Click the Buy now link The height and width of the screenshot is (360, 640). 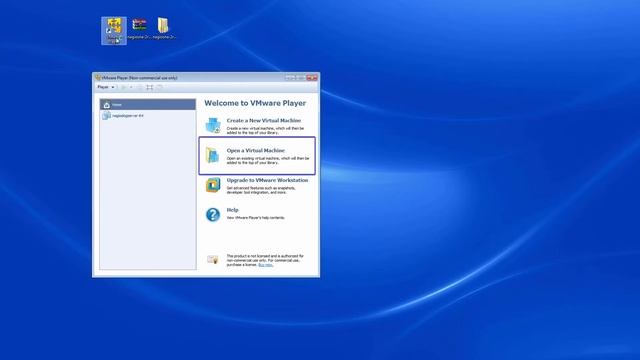click(x=265, y=265)
